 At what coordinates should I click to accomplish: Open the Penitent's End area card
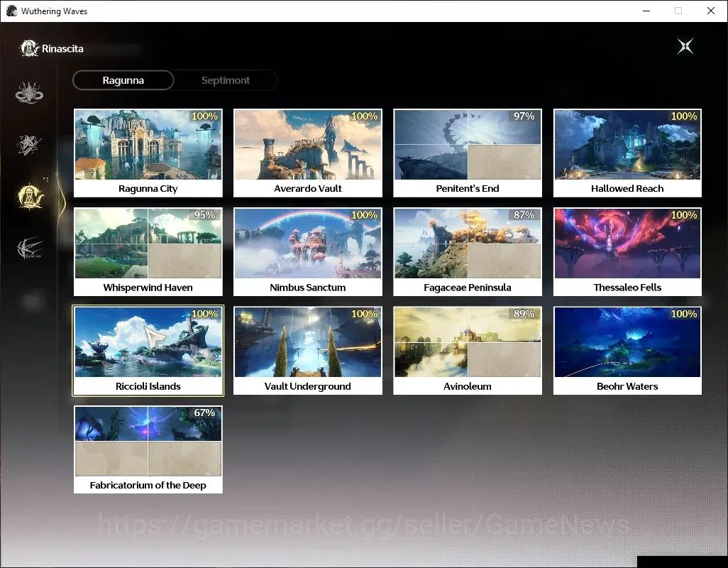pos(468,153)
